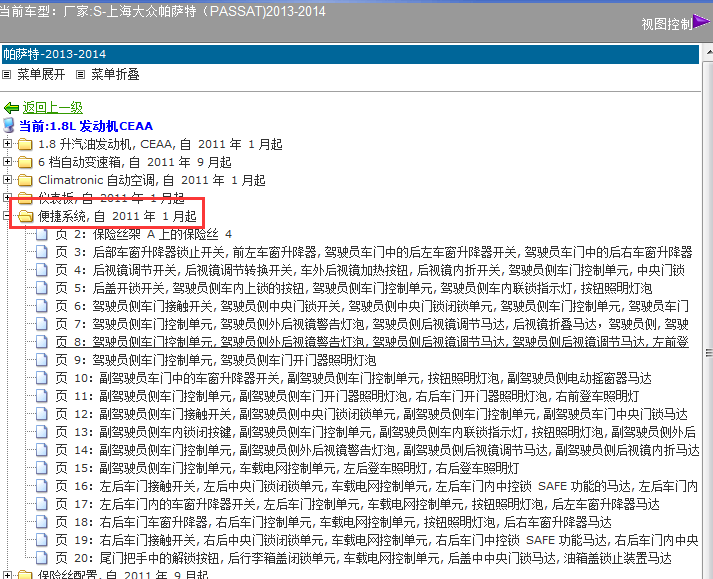Click the 菜单展开 expand-all icon
This screenshot has width=713, height=579.
point(6,75)
